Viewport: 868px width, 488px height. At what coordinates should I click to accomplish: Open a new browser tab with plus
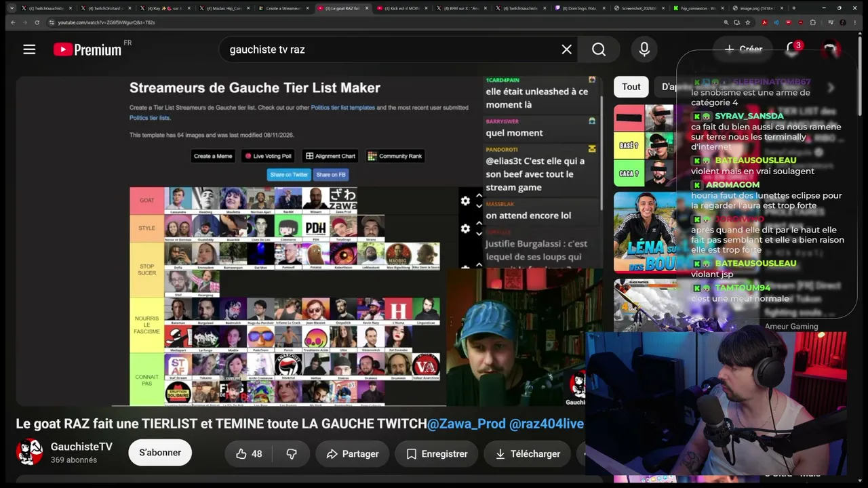(794, 8)
